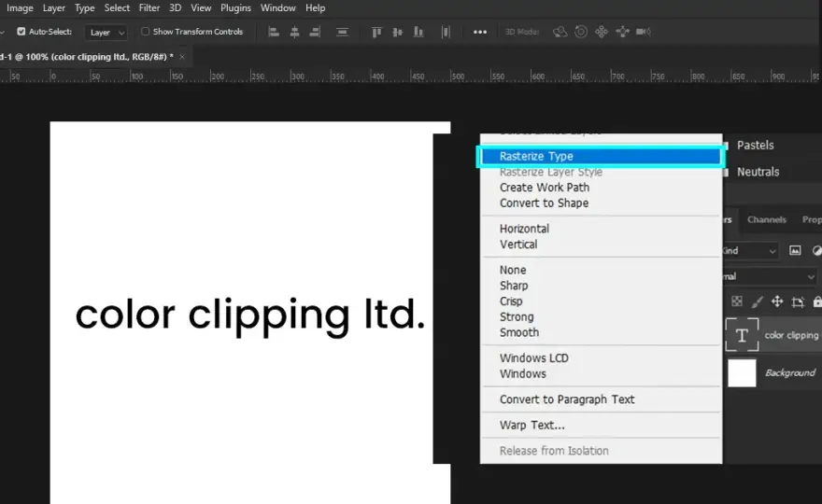Click the Background layer white thumbnail
The width and height of the screenshot is (822, 504).
point(742,373)
